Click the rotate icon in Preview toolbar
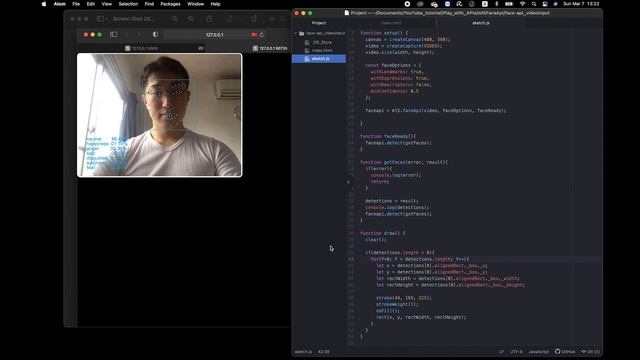 (x=254, y=19)
